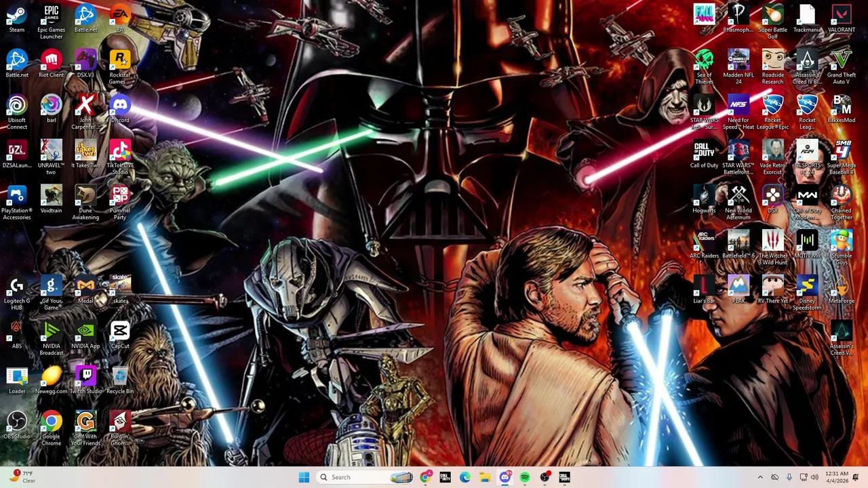Select the Sea of Thieves icon

pyautogui.click(x=704, y=67)
